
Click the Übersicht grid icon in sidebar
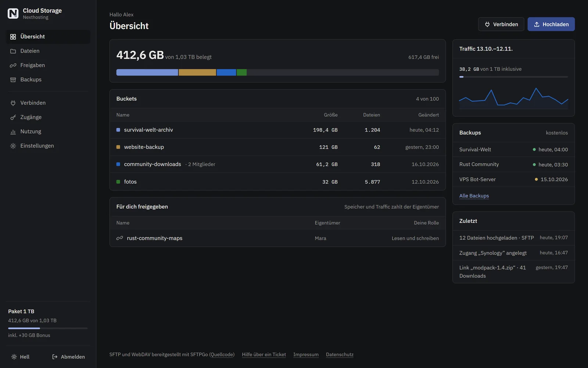click(13, 37)
